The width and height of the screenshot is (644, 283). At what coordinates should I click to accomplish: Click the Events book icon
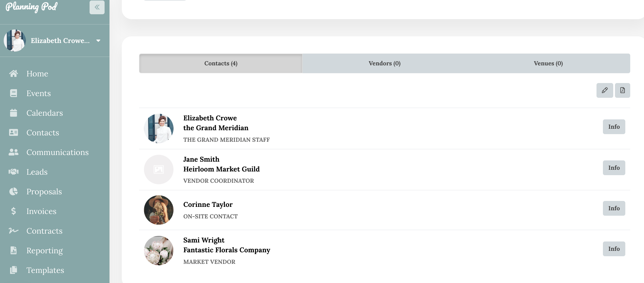tap(14, 93)
